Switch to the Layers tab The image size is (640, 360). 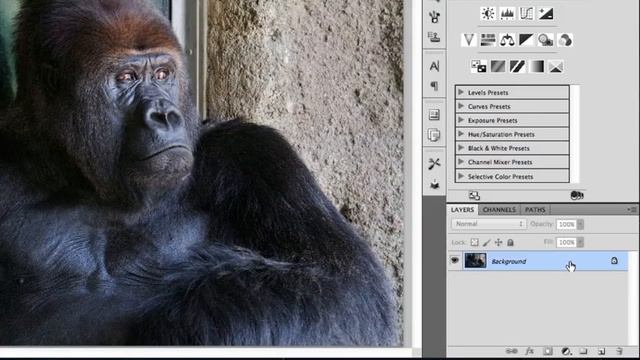click(x=462, y=209)
